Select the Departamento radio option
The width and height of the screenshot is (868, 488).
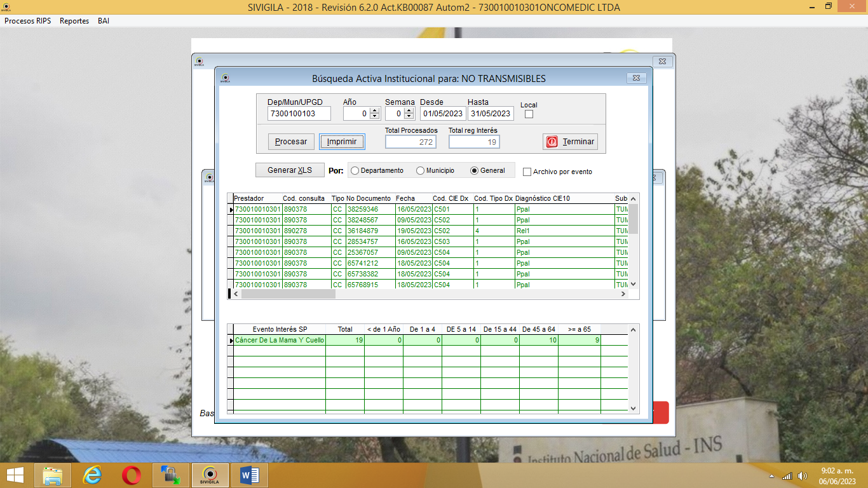tap(355, 170)
